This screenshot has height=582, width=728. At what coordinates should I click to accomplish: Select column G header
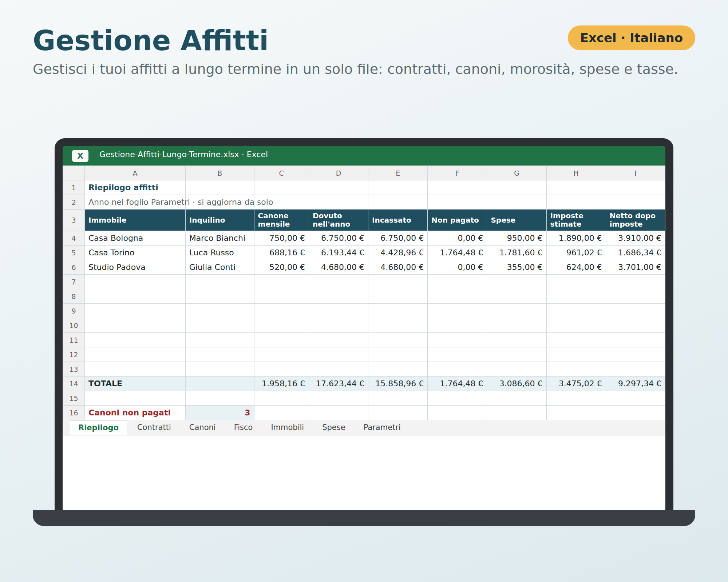click(517, 173)
